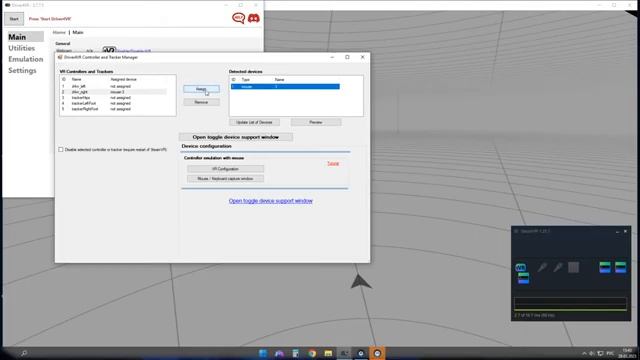Image resolution: width=640 pixels, height=360 pixels.
Task: Click the first right-side tracker icon in SteamVR
Action: pyautogui.click(x=605, y=267)
